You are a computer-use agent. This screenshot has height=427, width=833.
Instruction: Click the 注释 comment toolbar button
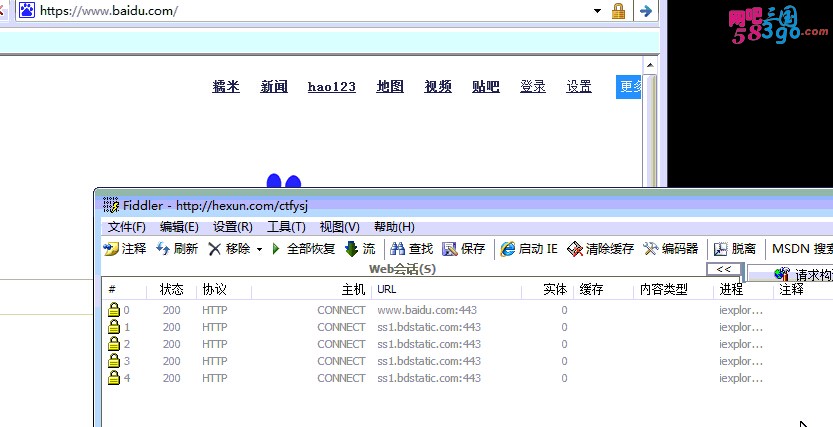[125, 249]
